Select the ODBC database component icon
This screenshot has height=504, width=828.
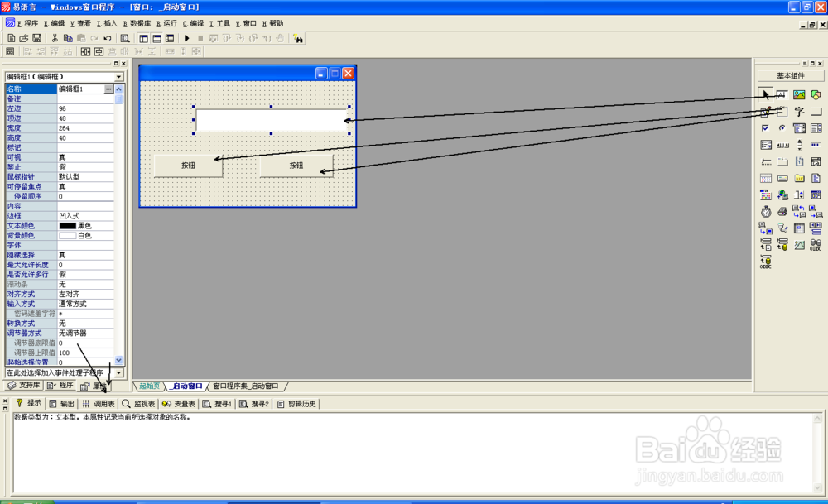tap(816, 245)
